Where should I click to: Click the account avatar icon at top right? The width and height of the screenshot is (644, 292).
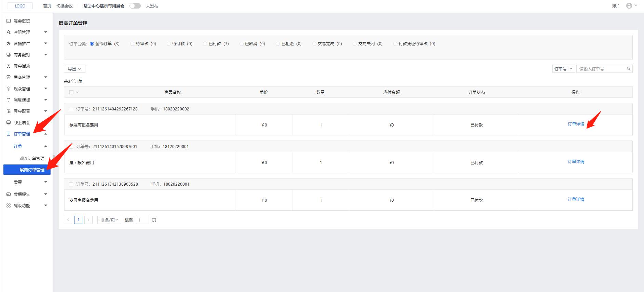click(629, 6)
